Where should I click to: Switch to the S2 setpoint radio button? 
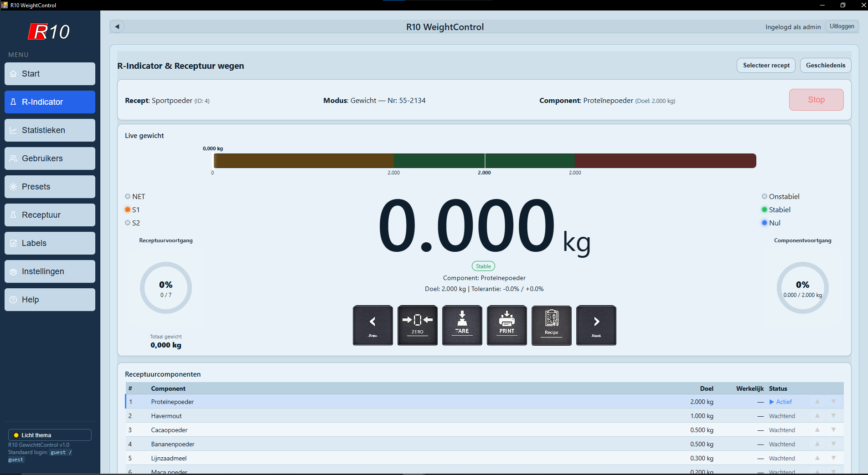click(127, 223)
